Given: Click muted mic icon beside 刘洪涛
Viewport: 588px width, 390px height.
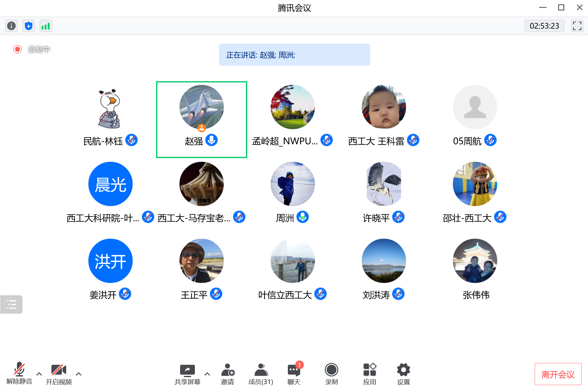Looking at the screenshot, I should coord(398,294).
